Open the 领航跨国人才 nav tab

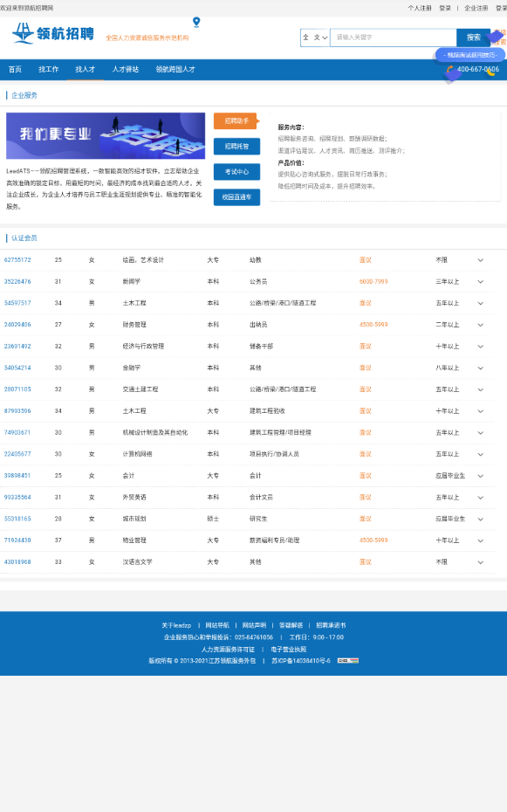click(x=175, y=69)
